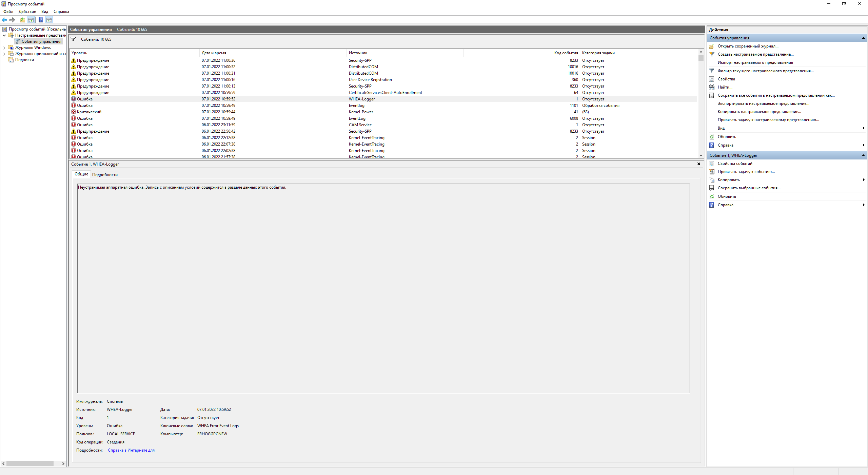Expand the Журналы приложений и служб node

click(4, 54)
